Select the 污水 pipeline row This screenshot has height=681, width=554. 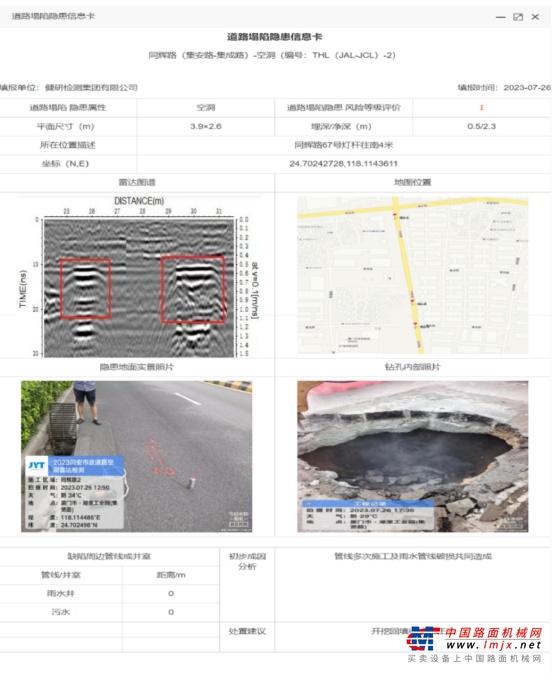pyautogui.click(x=109, y=612)
